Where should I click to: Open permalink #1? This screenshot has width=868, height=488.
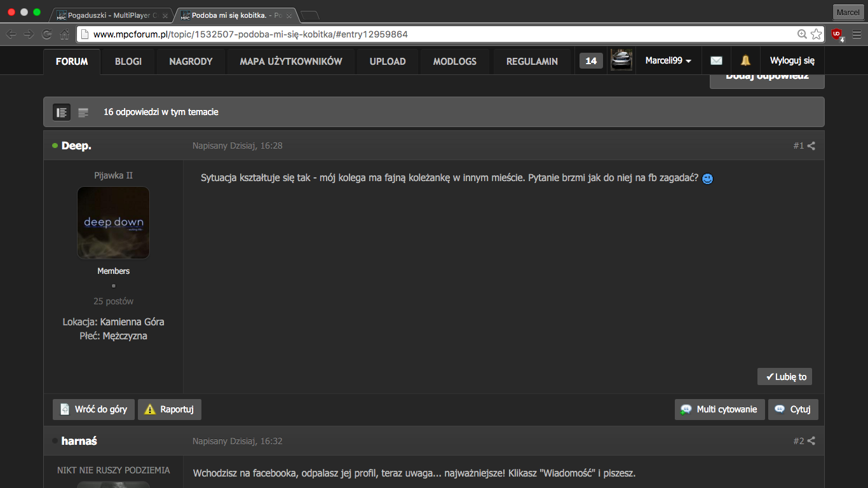click(798, 146)
